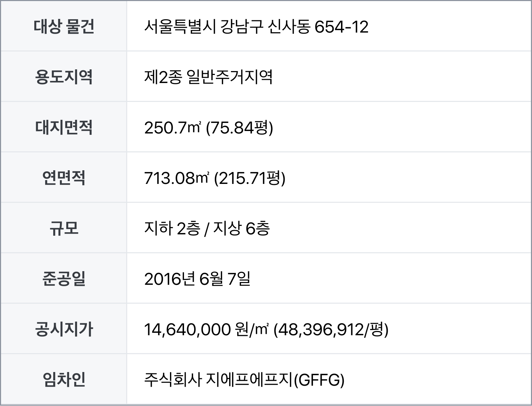The image size is (532, 406).
Task: Select the value 제2종 일반주거지역
Action: pyautogui.click(x=209, y=77)
